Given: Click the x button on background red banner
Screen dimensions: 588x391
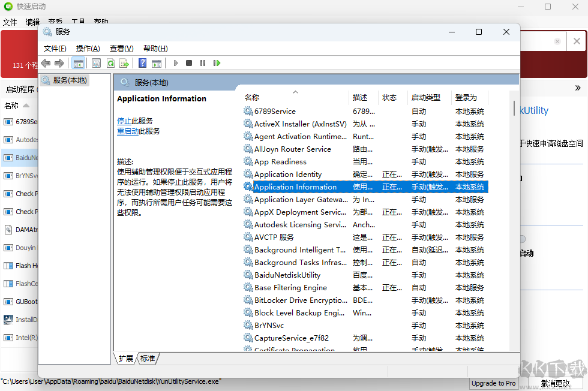Looking at the screenshot, I should 577,41.
